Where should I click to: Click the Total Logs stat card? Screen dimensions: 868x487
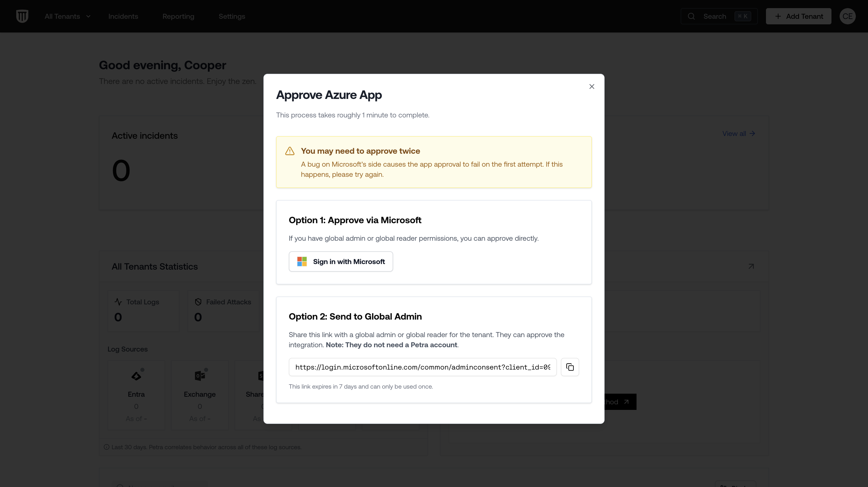tap(143, 310)
